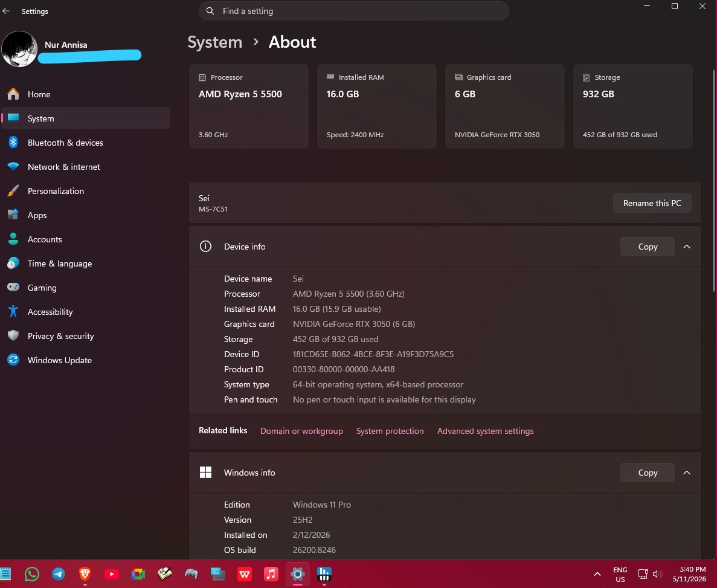Viewport: 717px width, 588px height.
Task: Open Google Meet from the taskbar
Action: 138,574
